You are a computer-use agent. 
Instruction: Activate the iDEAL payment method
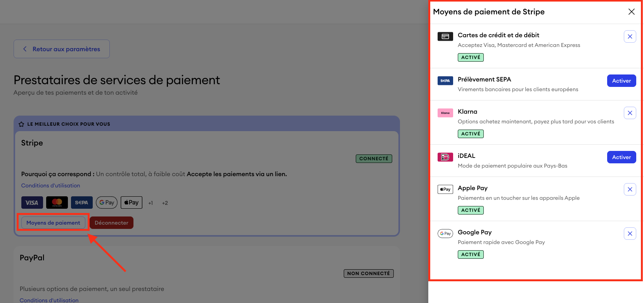(621, 157)
